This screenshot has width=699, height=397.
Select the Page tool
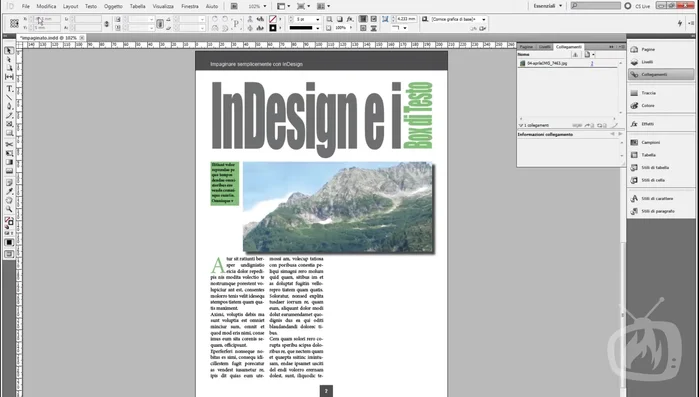(9, 68)
